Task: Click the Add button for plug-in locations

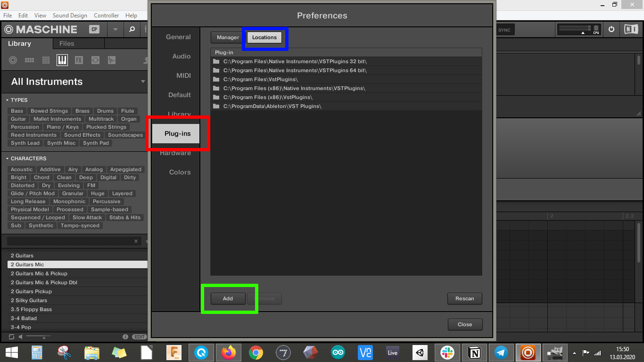Action: tap(228, 298)
